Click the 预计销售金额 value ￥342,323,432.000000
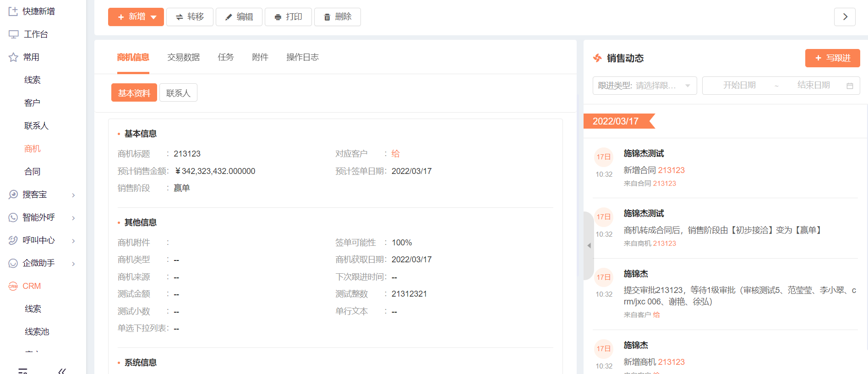The image size is (868, 374). point(214,171)
